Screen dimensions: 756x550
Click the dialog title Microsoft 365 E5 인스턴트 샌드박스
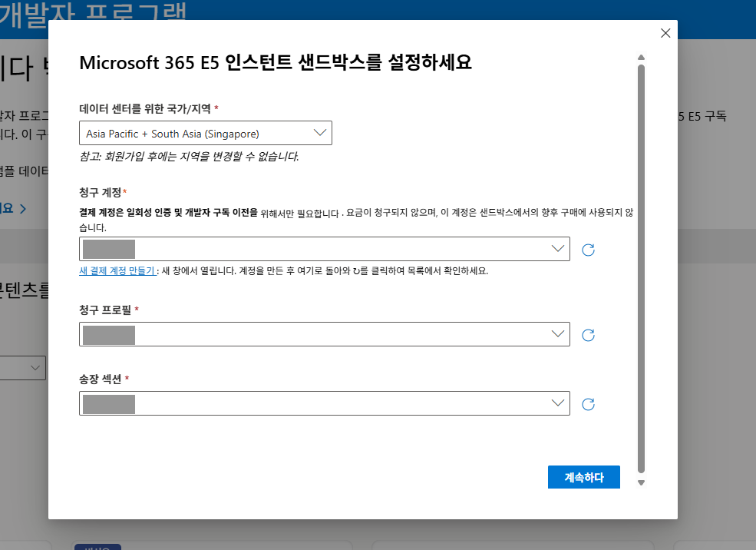pyautogui.click(x=276, y=63)
